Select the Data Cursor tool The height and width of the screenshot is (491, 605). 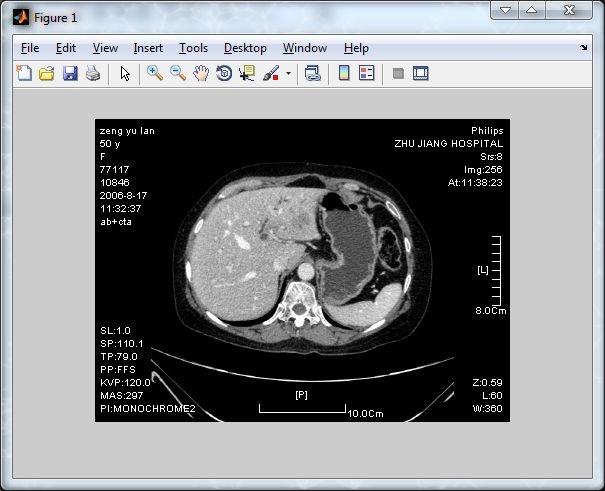pos(247,73)
